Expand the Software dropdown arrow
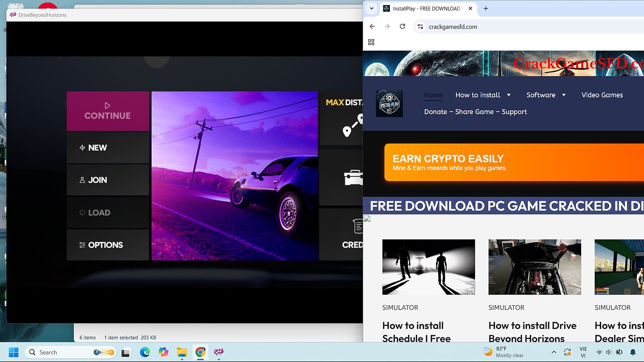This screenshot has height=362, width=644. (x=563, y=95)
